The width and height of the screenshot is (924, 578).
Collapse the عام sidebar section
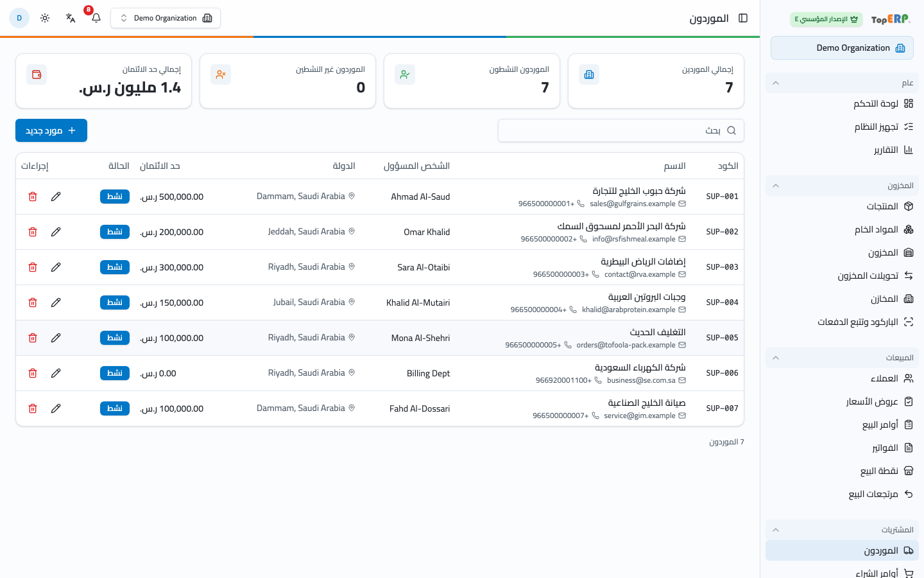coord(842,83)
